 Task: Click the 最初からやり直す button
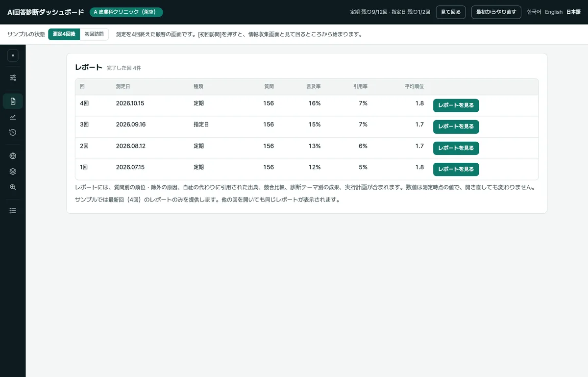coord(496,12)
